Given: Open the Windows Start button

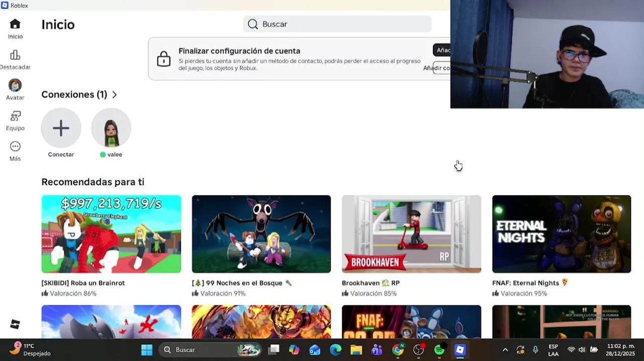Looking at the screenshot, I should (147, 350).
